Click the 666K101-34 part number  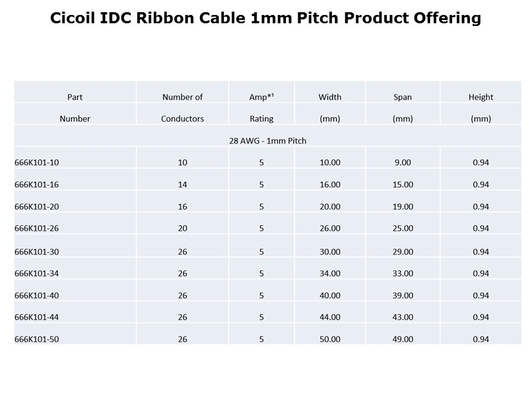[37, 273]
